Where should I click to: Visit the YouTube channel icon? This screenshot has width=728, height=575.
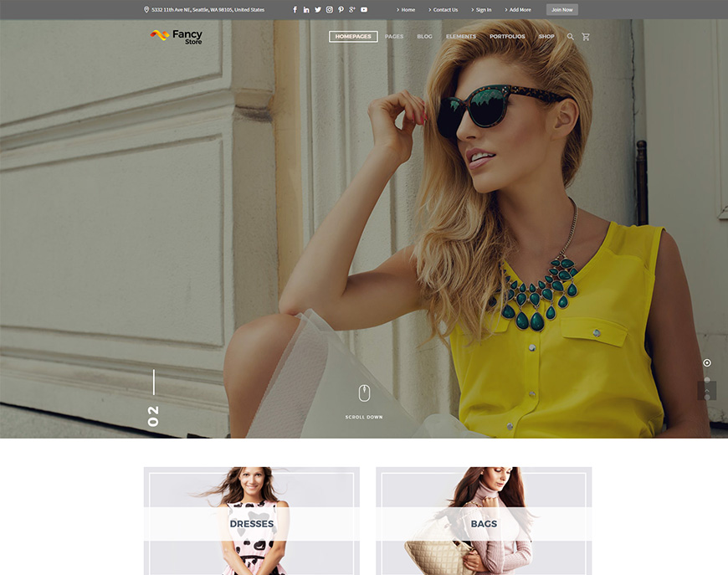[x=363, y=8]
